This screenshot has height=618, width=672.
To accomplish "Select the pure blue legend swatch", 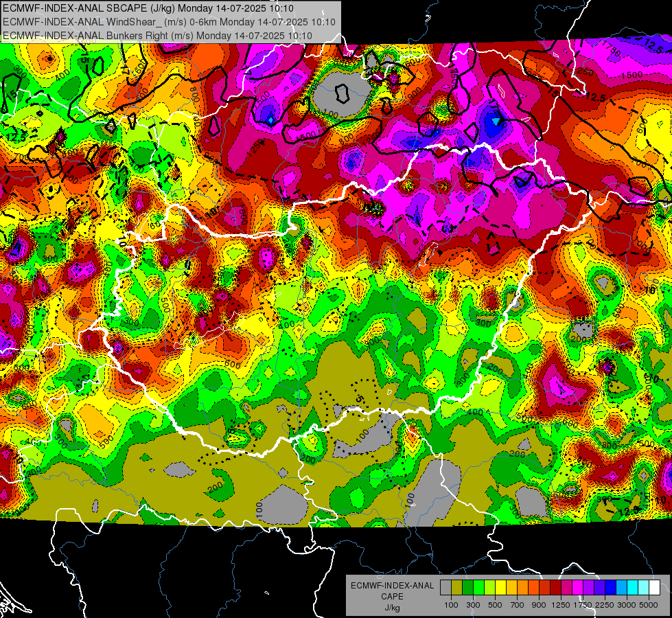I will [x=611, y=588].
